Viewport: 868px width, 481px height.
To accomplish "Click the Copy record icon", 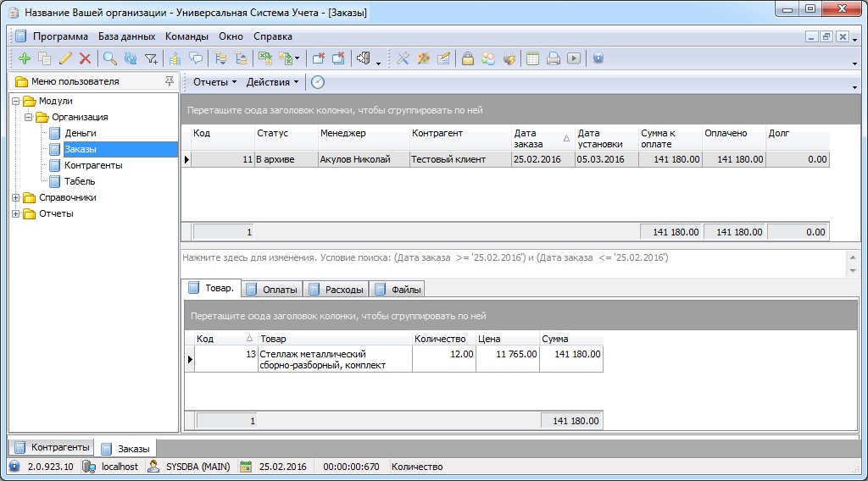I will tap(45, 58).
